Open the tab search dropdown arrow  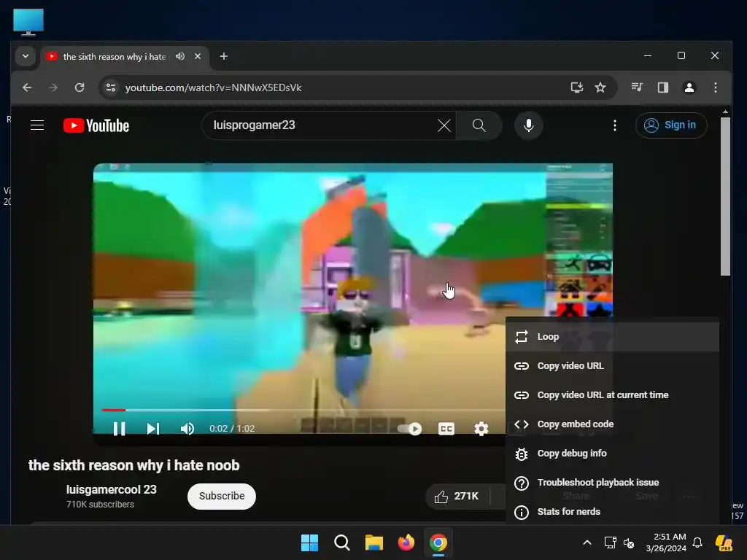26,56
